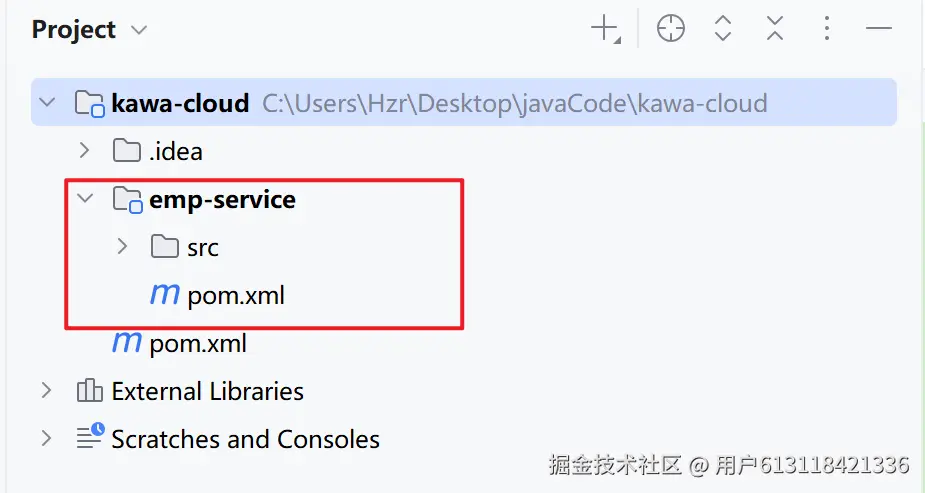Click the Maven icon of root pom.xml
Image resolution: width=925 pixels, height=493 pixels.
[127, 343]
